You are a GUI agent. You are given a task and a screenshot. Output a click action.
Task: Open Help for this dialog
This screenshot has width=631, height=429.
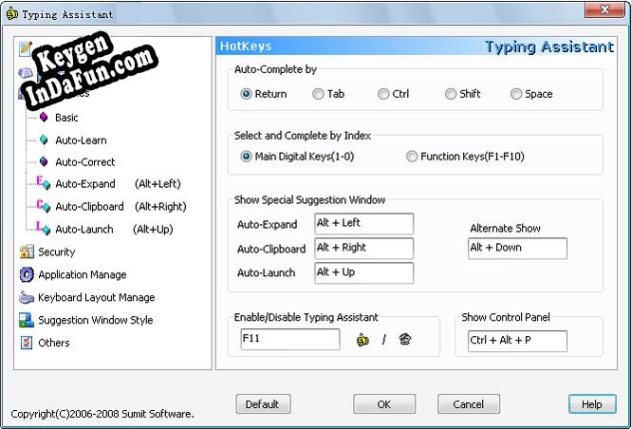pyautogui.click(x=592, y=404)
